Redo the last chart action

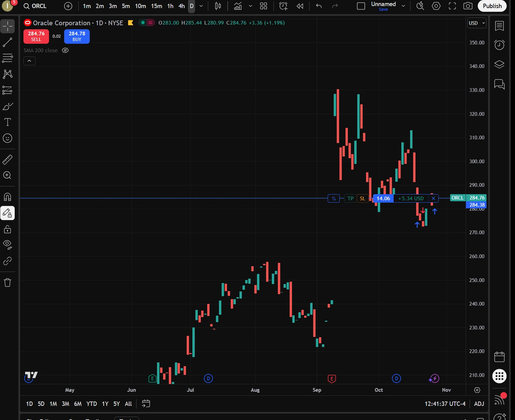pyautogui.click(x=335, y=6)
